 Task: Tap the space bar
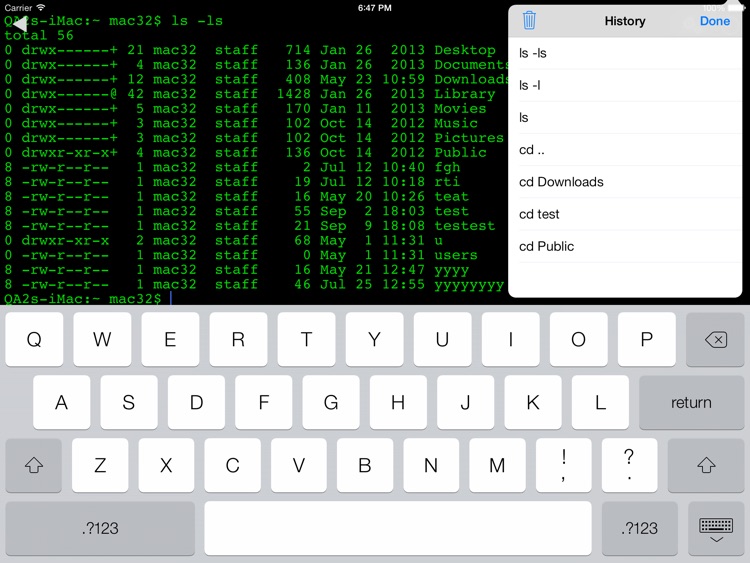[398, 529]
